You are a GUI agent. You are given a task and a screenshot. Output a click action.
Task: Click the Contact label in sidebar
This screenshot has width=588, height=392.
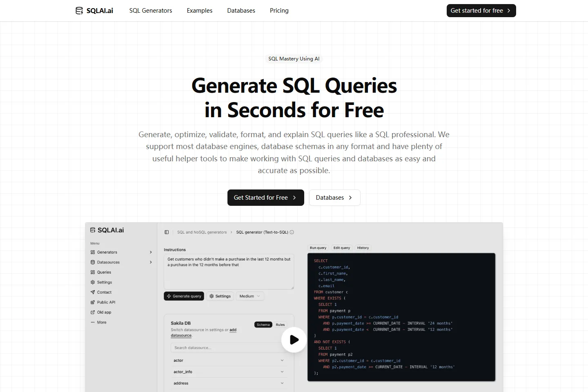pos(104,292)
